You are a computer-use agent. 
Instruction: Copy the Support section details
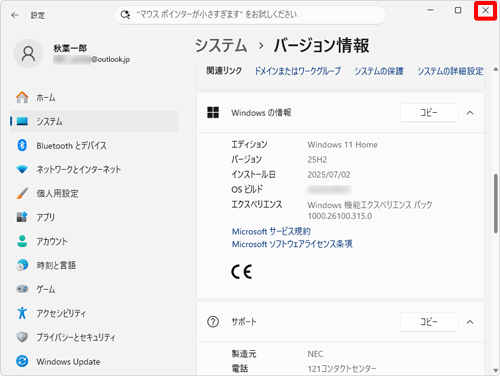point(429,322)
